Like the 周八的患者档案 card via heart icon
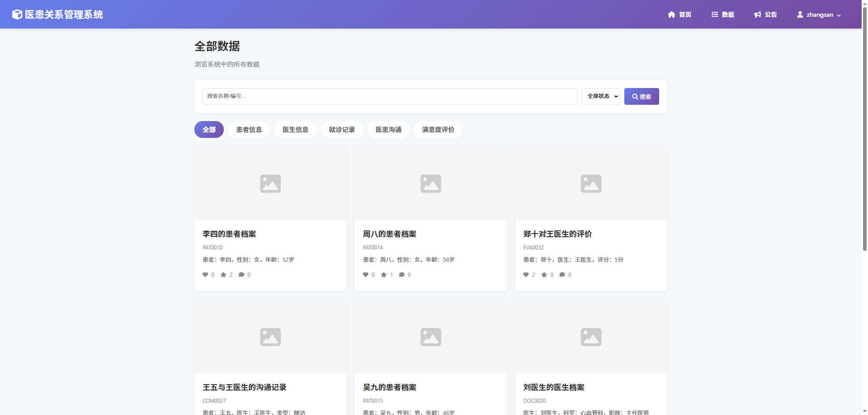The image size is (868, 415). (366, 274)
